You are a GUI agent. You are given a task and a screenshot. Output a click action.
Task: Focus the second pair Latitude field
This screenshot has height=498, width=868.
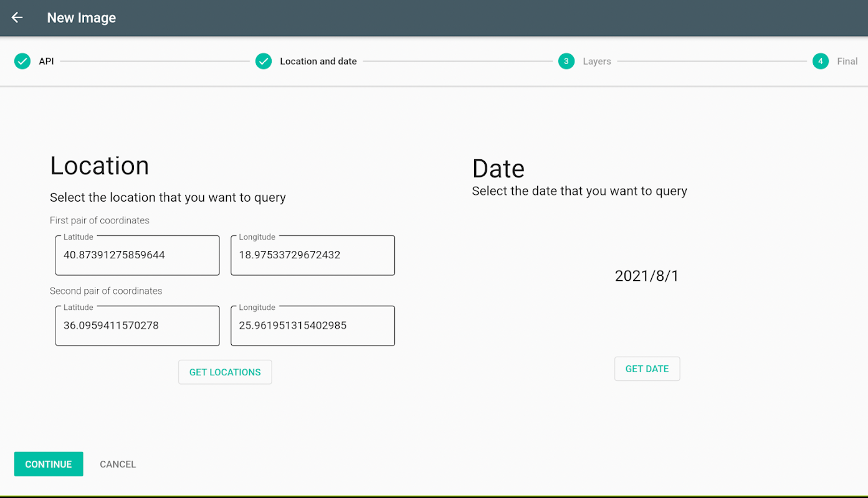click(138, 326)
